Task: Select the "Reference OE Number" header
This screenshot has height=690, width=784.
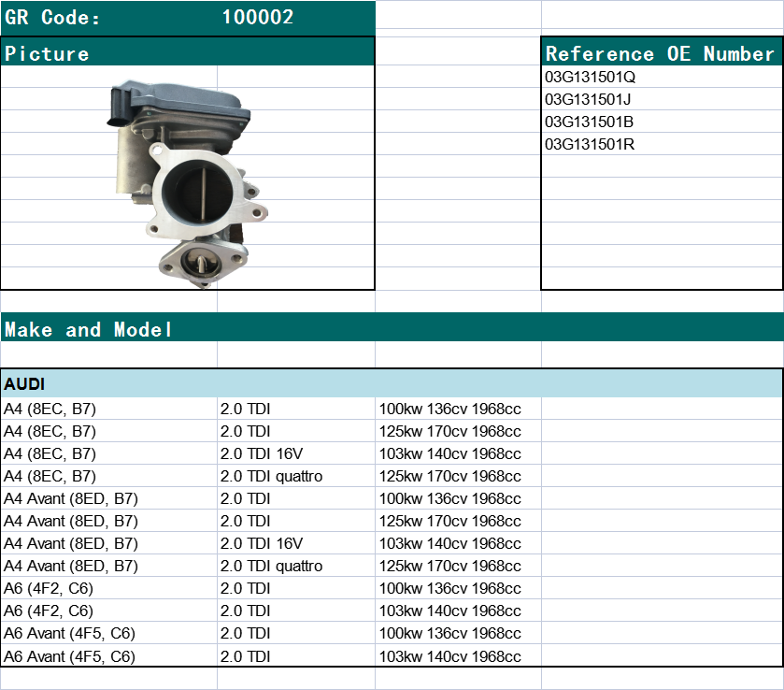Action: (660, 53)
